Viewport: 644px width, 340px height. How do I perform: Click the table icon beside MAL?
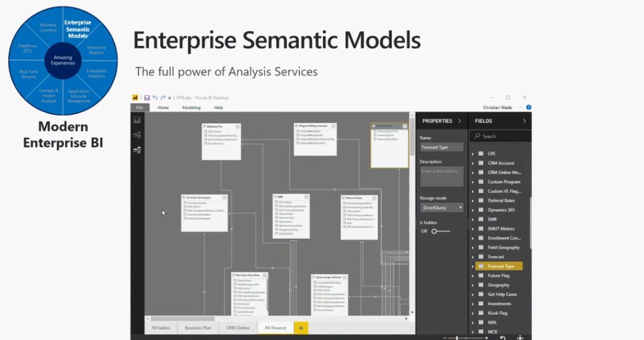click(481, 322)
